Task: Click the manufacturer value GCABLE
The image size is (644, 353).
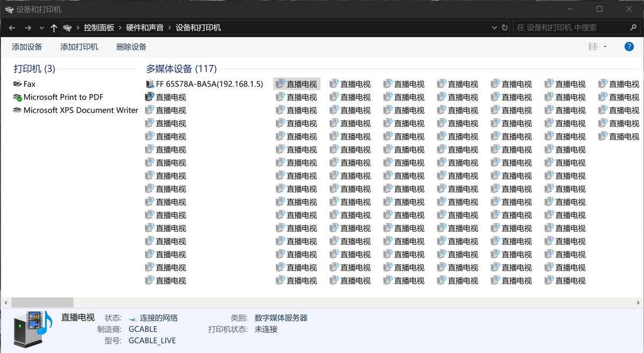Action: pyautogui.click(x=143, y=329)
